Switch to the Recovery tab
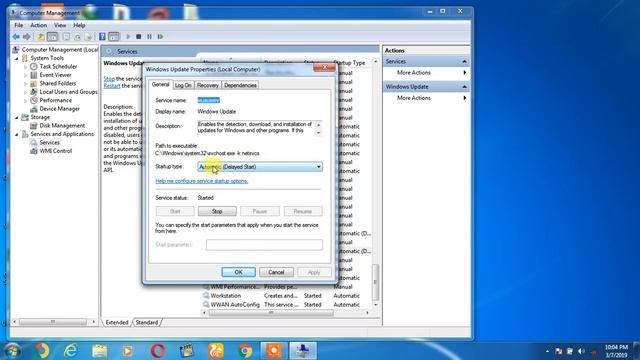This screenshot has height=360, width=640. click(208, 85)
